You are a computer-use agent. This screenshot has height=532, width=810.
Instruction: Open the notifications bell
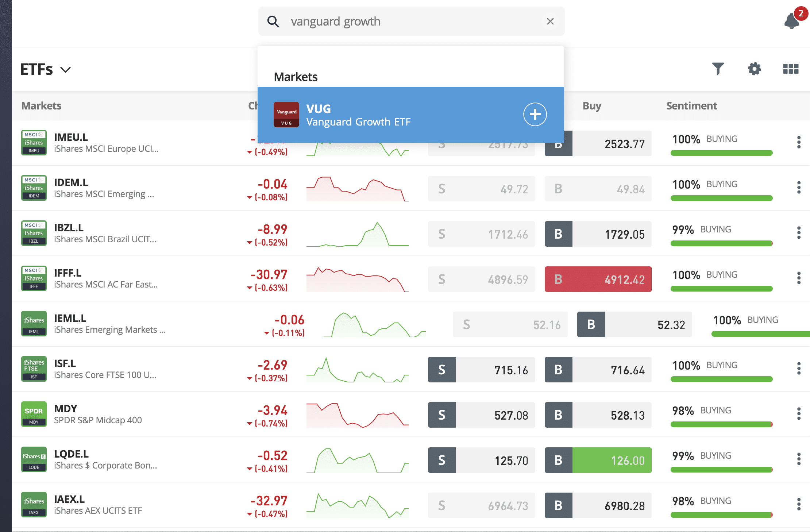click(792, 20)
